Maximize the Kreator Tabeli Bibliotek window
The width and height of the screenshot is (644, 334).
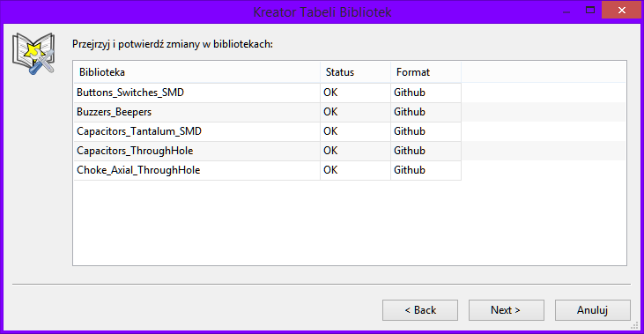(x=590, y=11)
